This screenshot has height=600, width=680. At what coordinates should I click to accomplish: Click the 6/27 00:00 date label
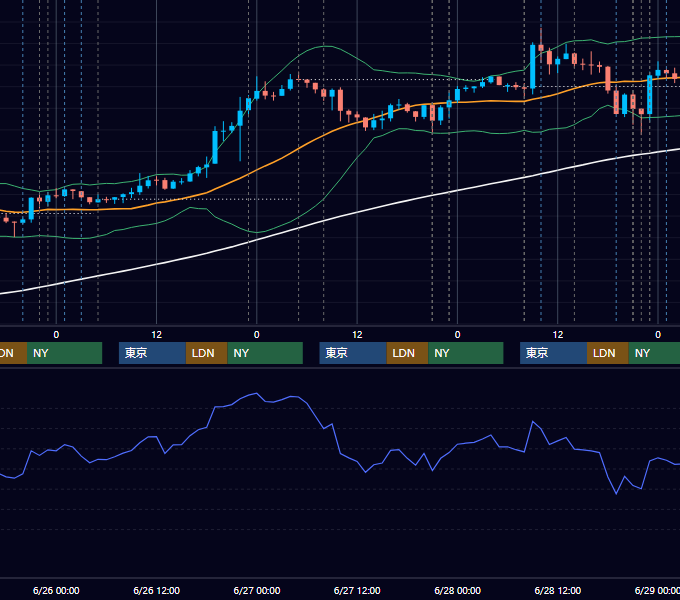pos(257,590)
